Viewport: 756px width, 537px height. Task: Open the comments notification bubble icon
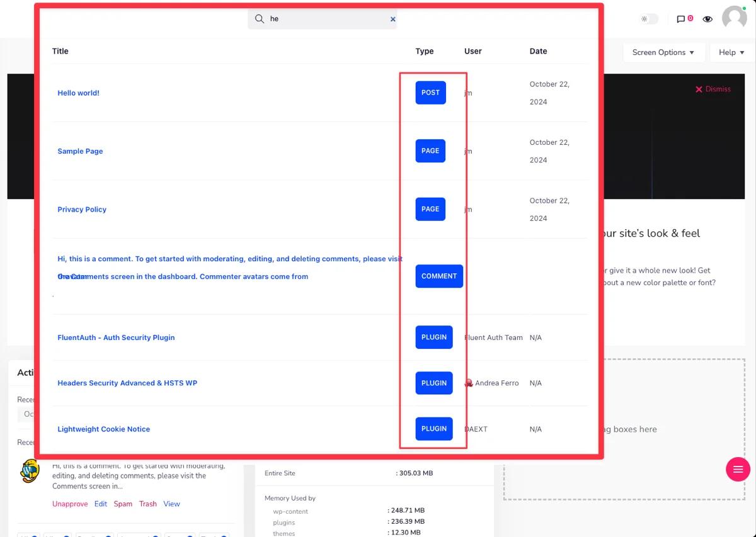[x=682, y=19]
